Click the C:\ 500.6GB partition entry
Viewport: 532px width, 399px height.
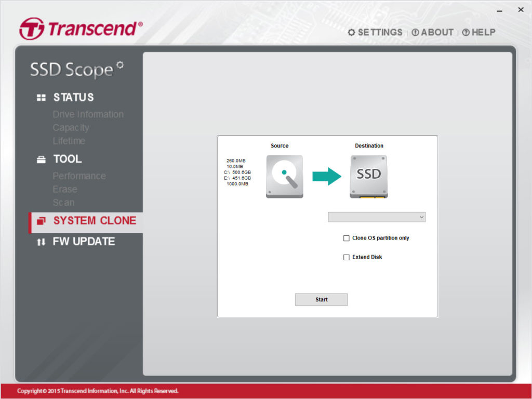click(x=237, y=172)
